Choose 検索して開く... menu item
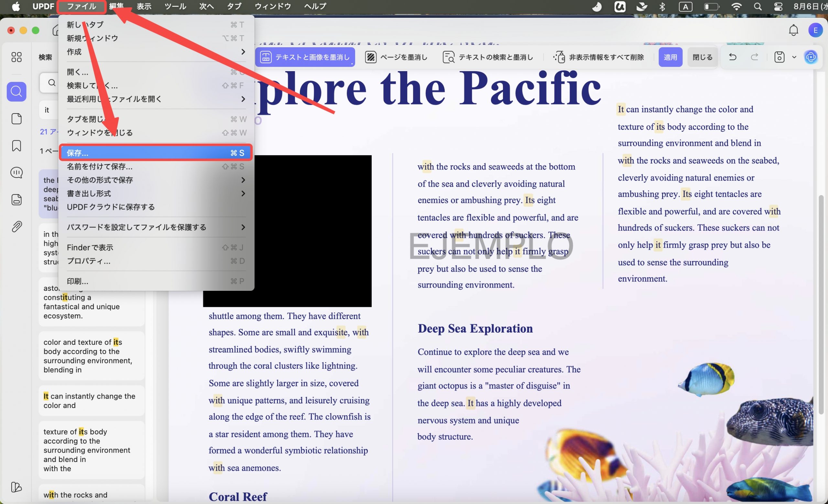Viewport: 828px width, 504px height. [156, 85]
